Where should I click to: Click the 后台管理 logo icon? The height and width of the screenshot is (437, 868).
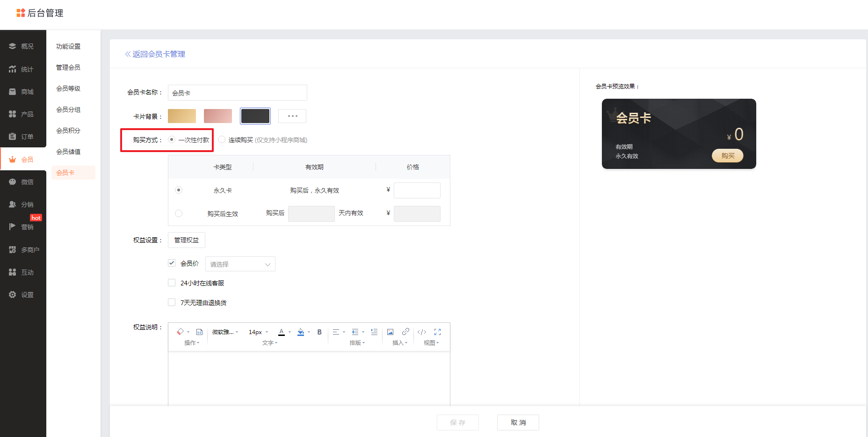point(21,13)
